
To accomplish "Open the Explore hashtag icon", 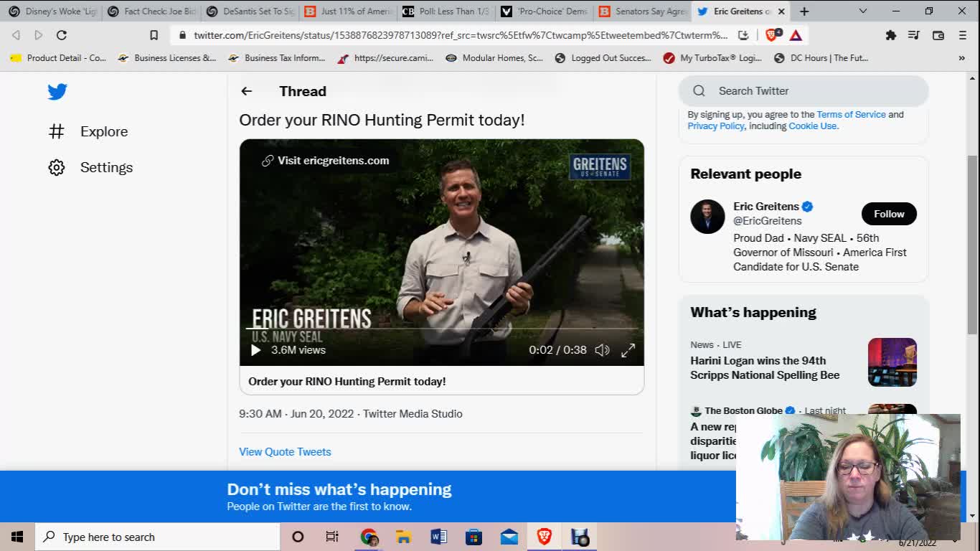I will 56,131.
